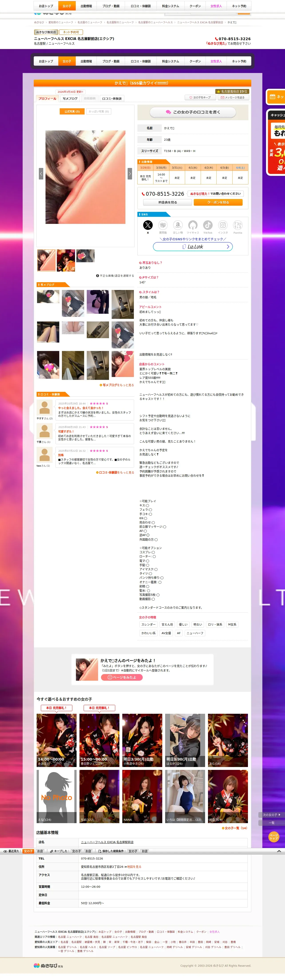285x980 pixels.
Task: Click the ぬきなび 東海 footer logo
Action: click(48, 966)
